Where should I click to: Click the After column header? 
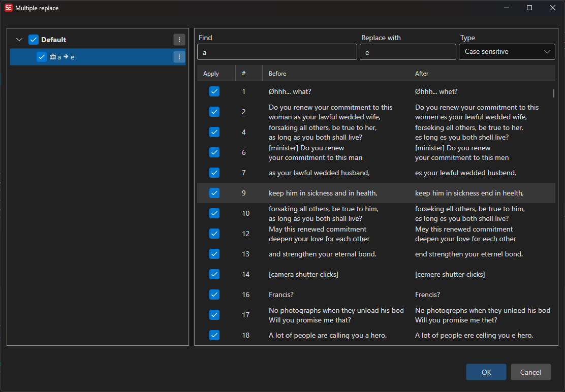(422, 74)
